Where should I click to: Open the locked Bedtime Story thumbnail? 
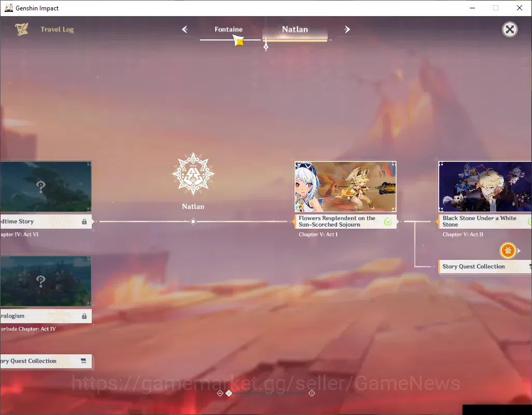(46, 187)
